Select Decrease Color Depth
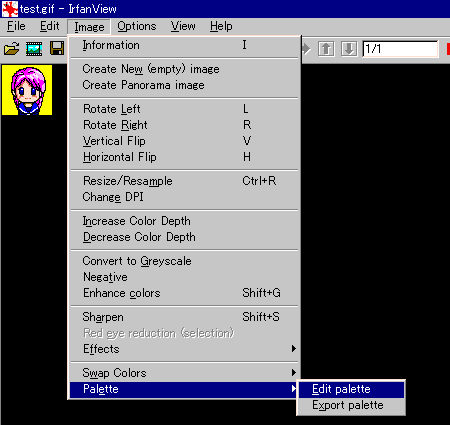The width and height of the screenshot is (450, 425). pos(184,237)
